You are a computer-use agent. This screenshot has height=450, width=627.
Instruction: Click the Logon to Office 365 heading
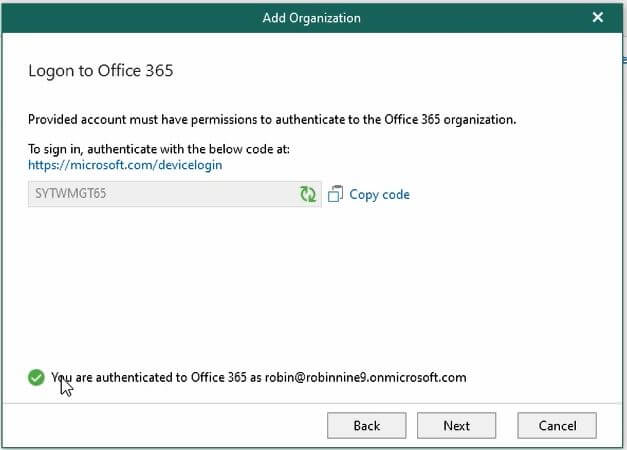tap(101, 71)
